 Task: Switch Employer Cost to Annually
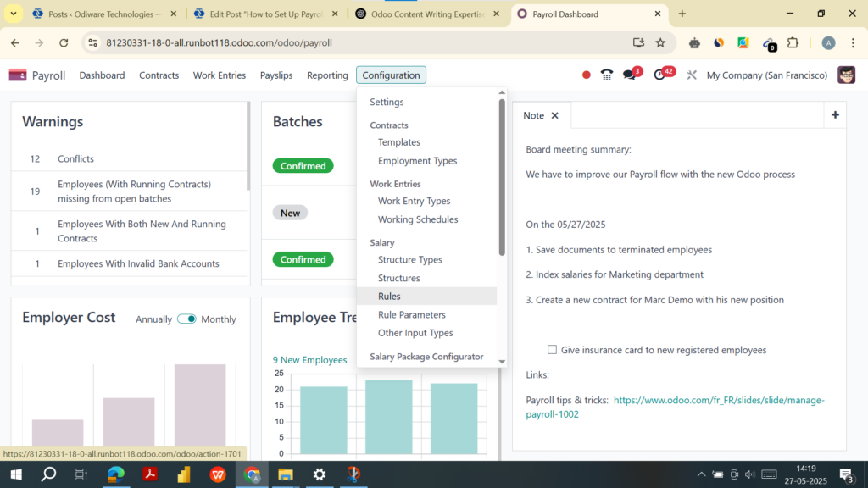[153, 319]
